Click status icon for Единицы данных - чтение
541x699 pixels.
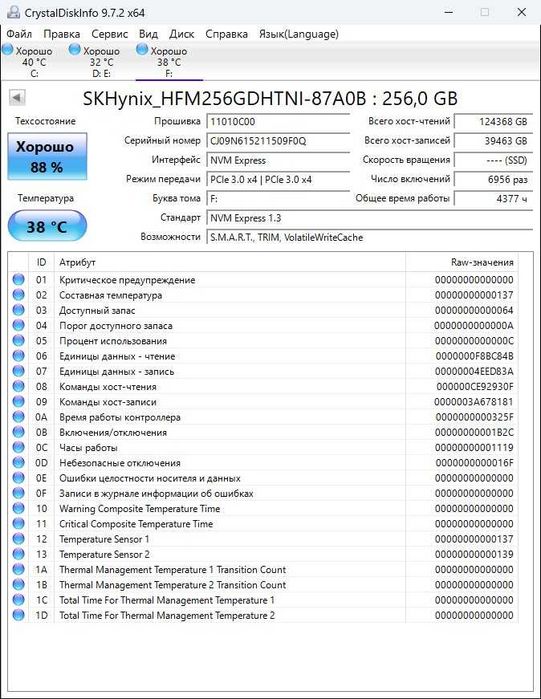pos(18,356)
